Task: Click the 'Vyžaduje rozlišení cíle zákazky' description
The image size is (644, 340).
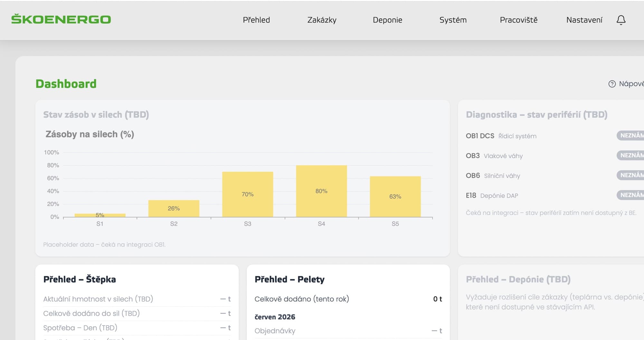Action: pos(555,302)
